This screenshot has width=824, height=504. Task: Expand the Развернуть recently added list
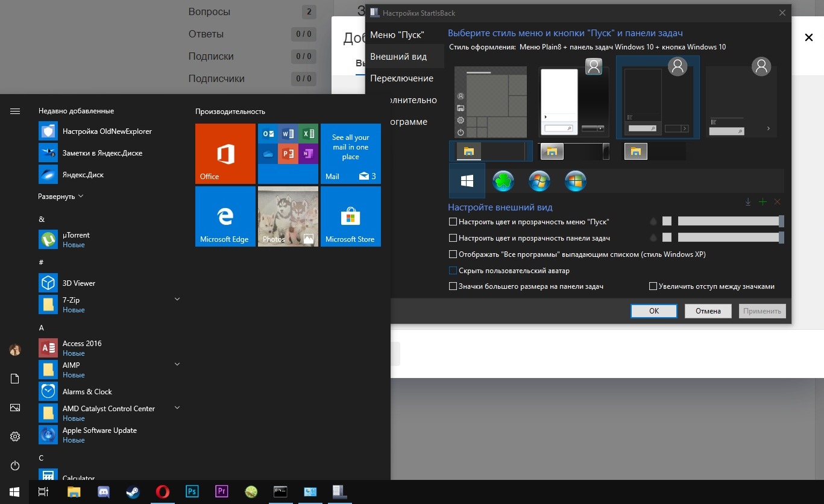point(61,197)
